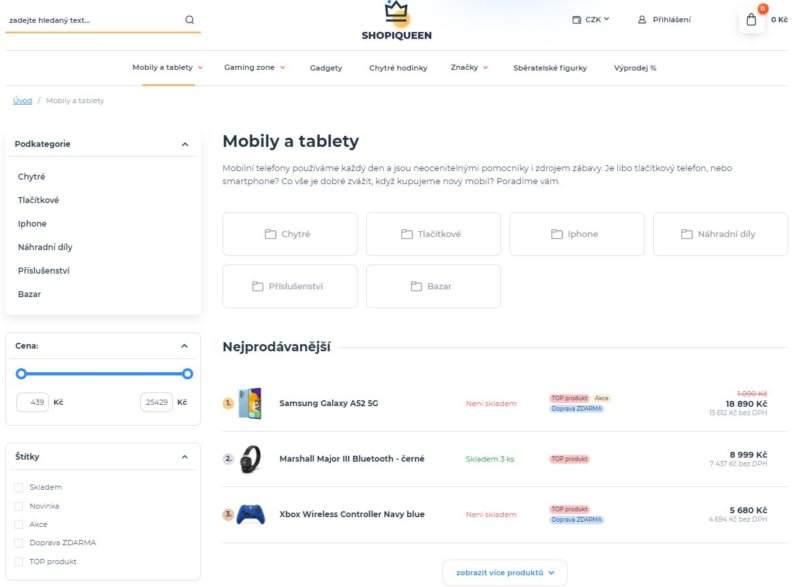This screenshot has width=800, height=587.
Task: Open Gadgety menu item
Action: pyautogui.click(x=326, y=68)
